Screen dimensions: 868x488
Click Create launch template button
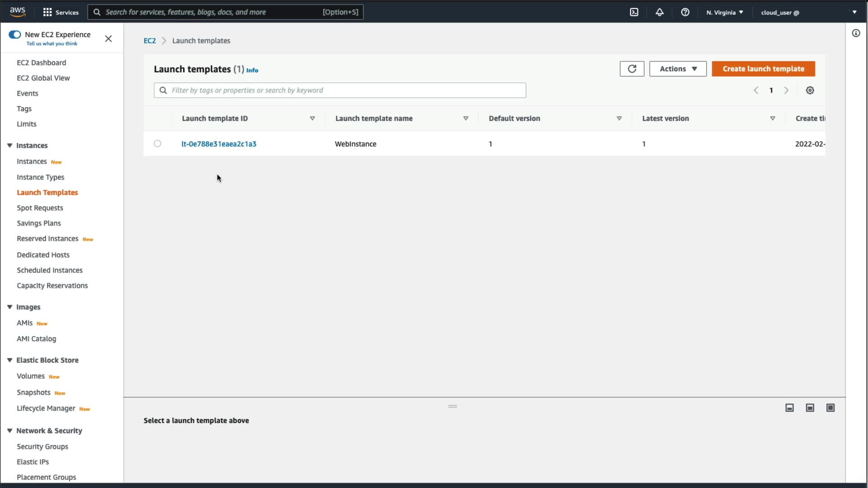tap(763, 69)
